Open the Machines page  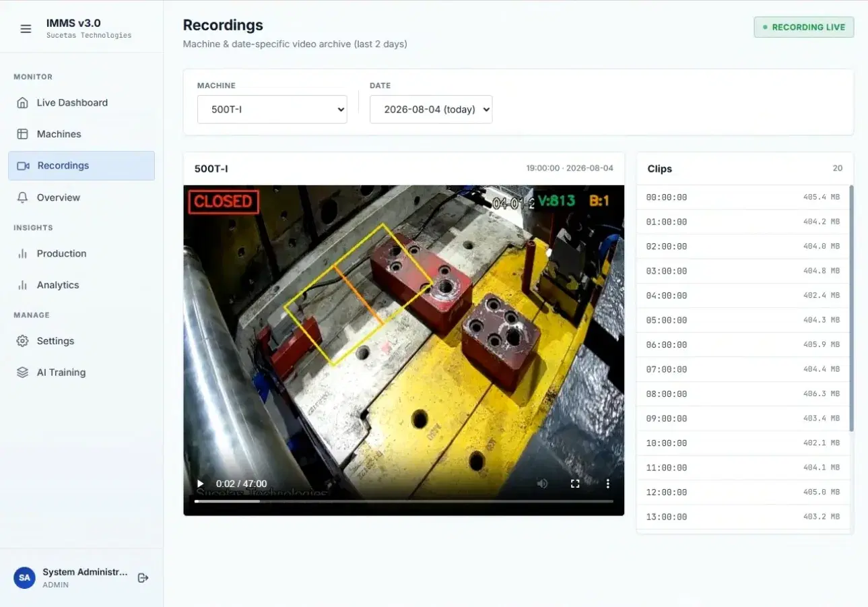point(81,134)
